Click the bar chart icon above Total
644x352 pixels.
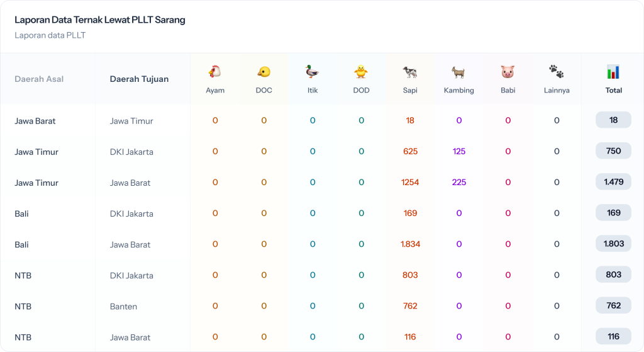tap(613, 72)
